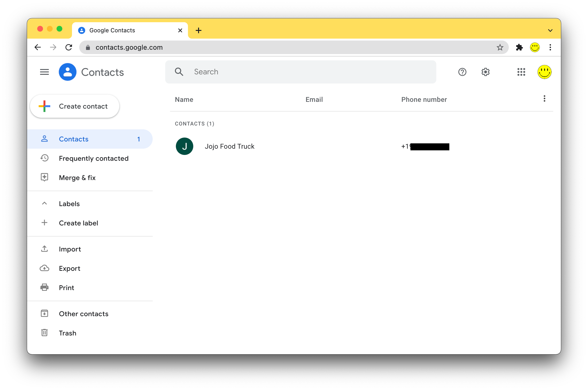Click the blue Contacts logo icon
The image size is (588, 390).
[x=67, y=72]
